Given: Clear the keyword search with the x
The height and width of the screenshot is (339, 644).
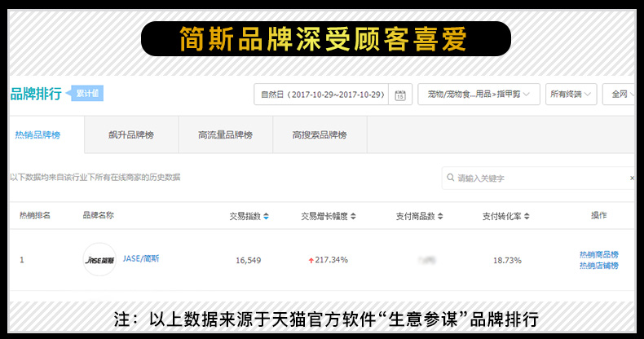Looking at the screenshot, I should [x=632, y=178].
